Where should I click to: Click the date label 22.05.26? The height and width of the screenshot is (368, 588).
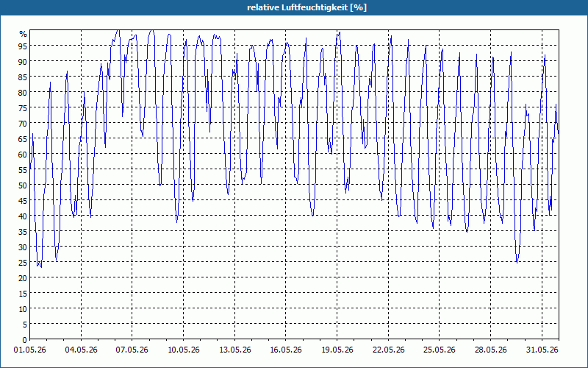[389, 350]
